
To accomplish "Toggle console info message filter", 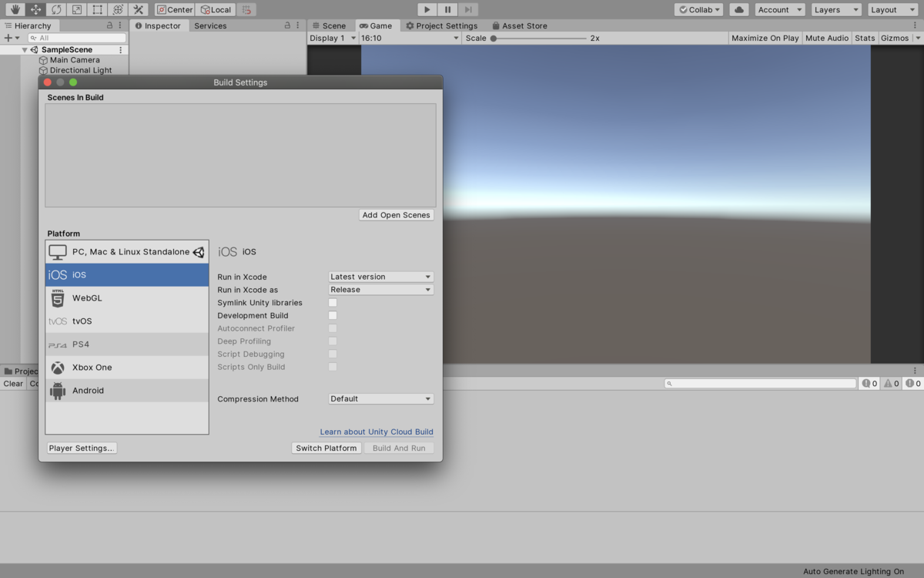I will [x=869, y=383].
